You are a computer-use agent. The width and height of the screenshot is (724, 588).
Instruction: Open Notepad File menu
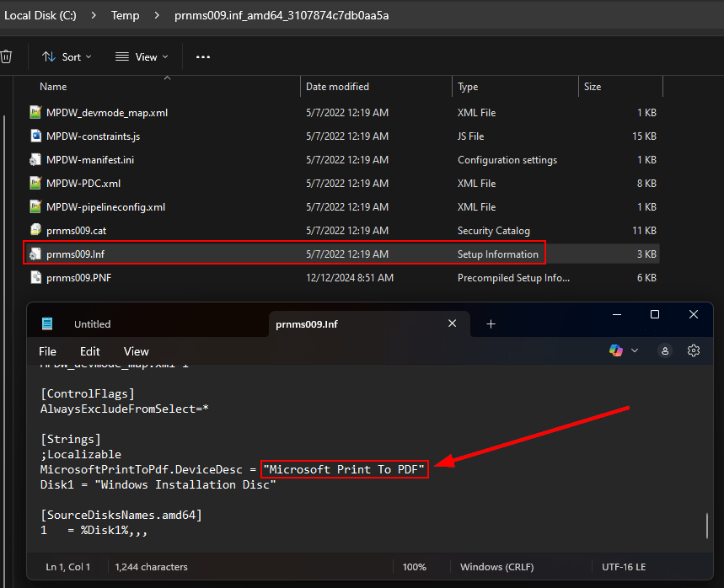pyautogui.click(x=47, y=351)
